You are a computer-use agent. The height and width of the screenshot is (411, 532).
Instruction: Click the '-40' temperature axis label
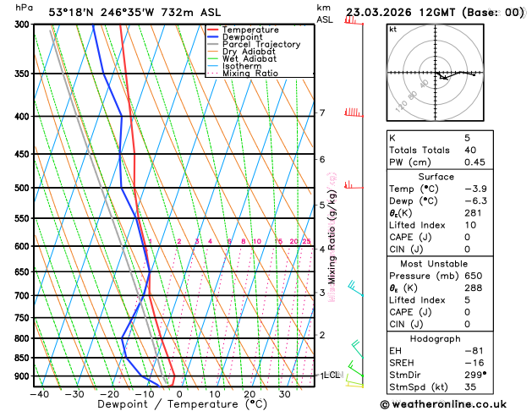coord(40,394)
